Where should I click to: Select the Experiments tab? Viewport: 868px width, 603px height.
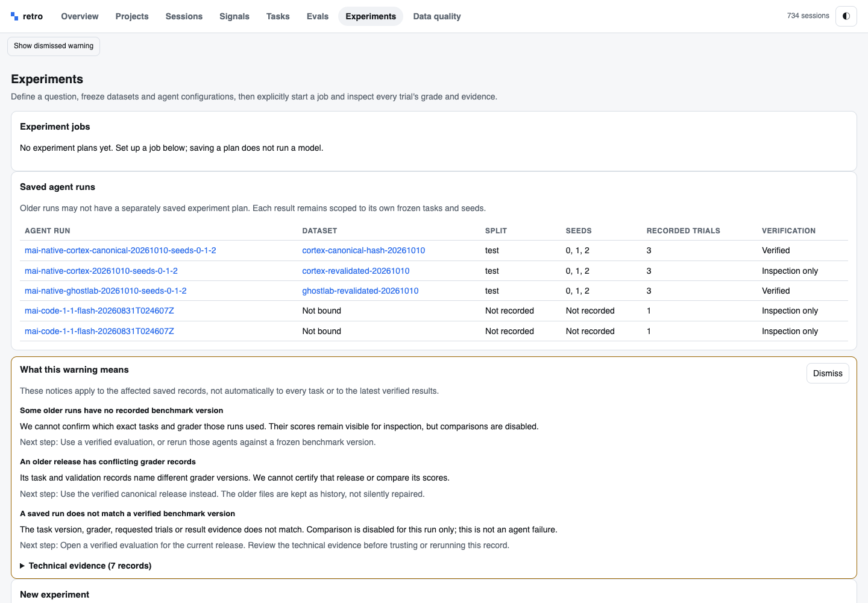(x=371, y=16)
